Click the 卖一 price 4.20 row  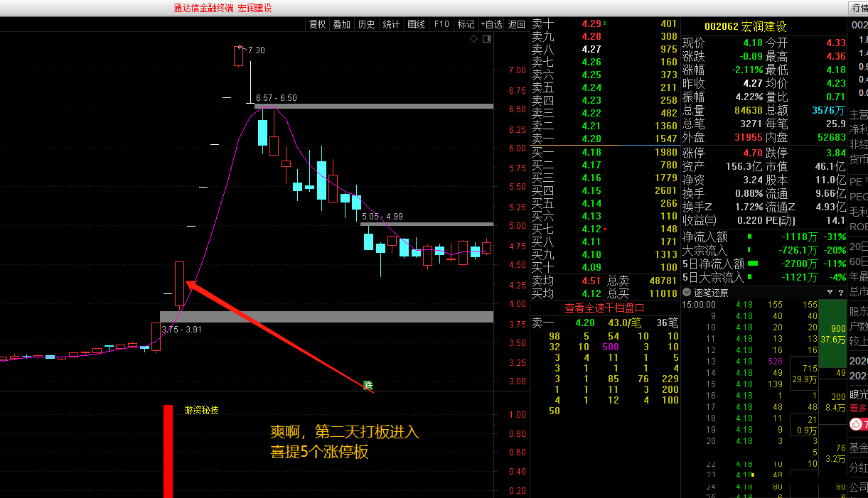(605, 139)
